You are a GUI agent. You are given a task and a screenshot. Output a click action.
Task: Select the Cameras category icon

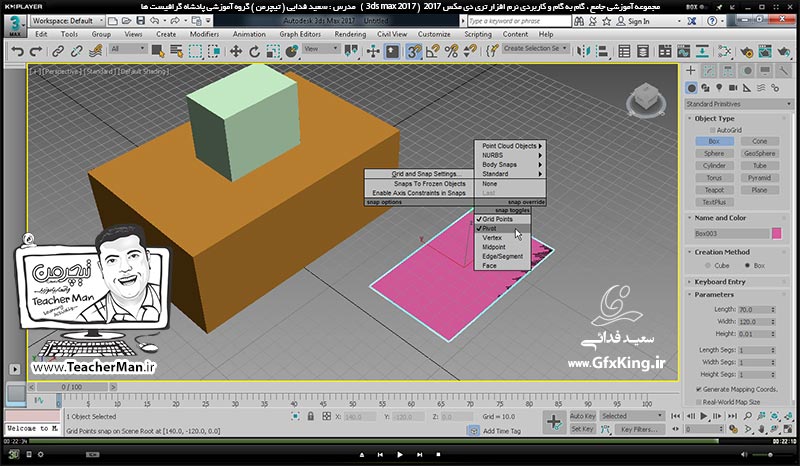coord(733,88)
